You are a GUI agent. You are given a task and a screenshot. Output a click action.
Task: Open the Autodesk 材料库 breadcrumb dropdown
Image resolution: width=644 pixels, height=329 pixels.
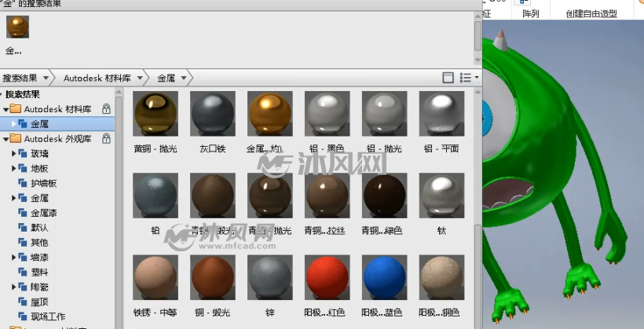[x=140, y=78]
